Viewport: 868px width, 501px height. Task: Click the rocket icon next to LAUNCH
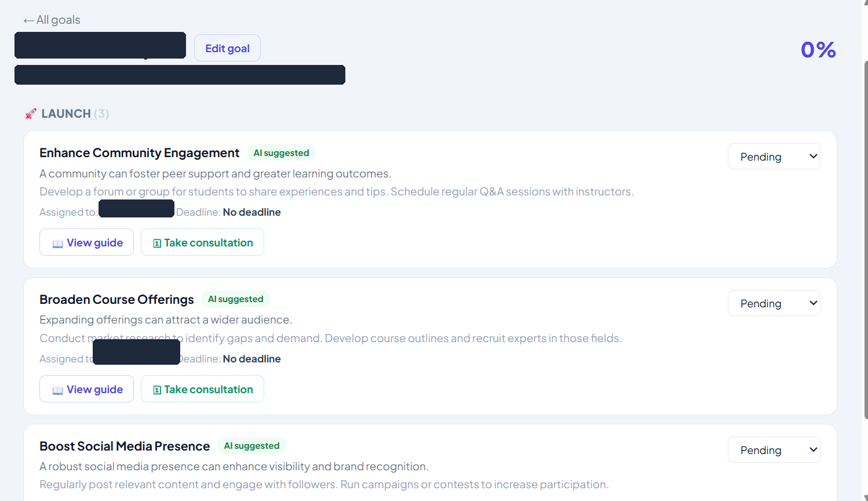31,114
